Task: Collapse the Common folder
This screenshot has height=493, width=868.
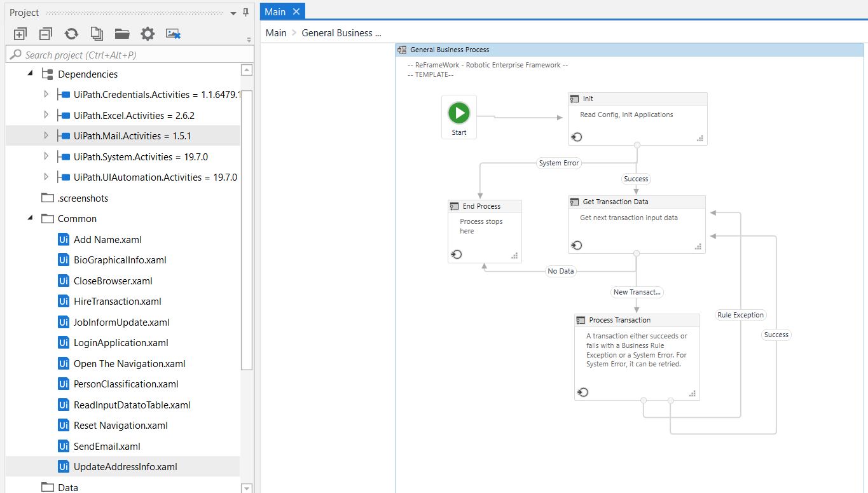Action: (x=31, y=218)
